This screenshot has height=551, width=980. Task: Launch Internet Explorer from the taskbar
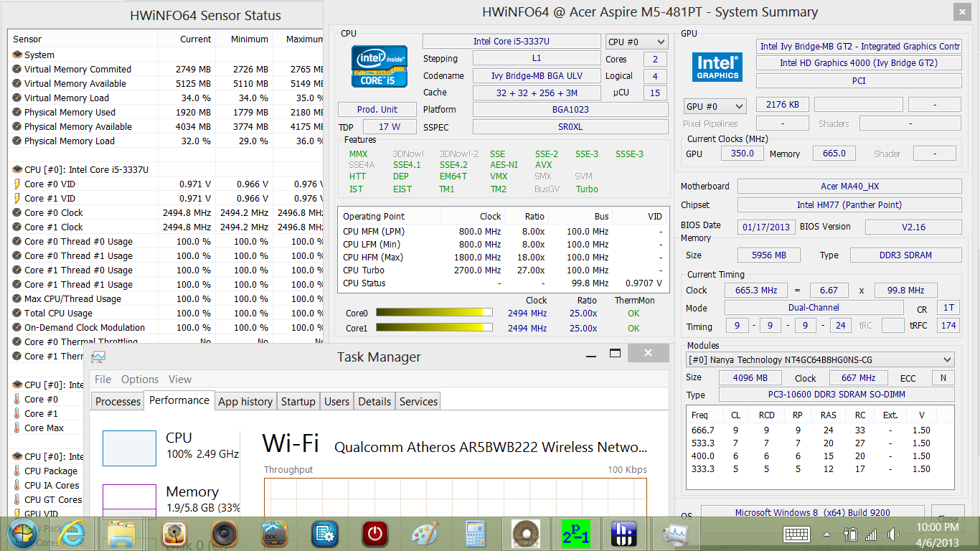click(72, 534)
